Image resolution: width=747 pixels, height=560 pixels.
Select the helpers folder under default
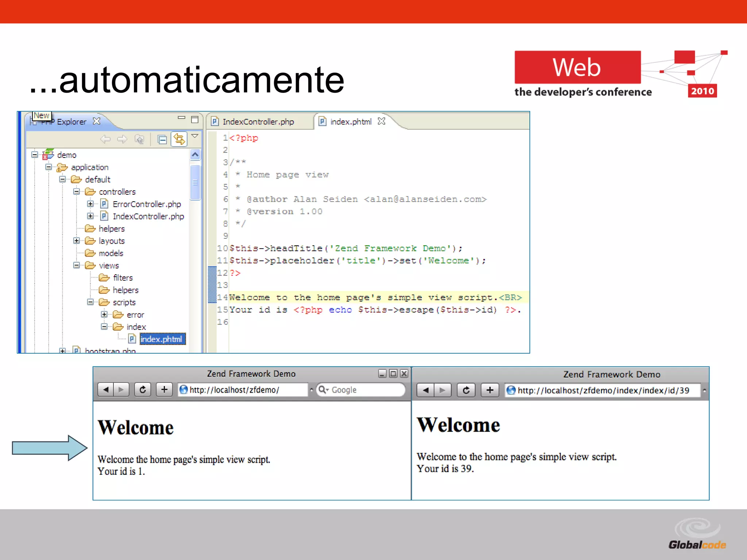112,229
